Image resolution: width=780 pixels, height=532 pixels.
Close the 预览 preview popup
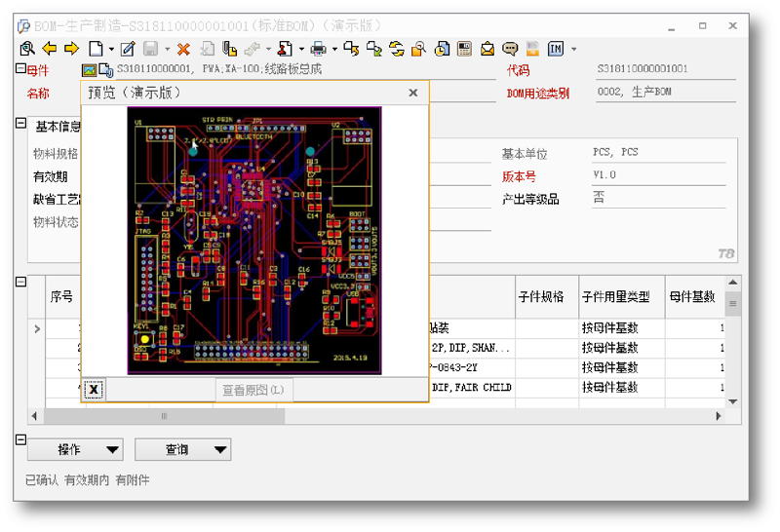[412, 93]
